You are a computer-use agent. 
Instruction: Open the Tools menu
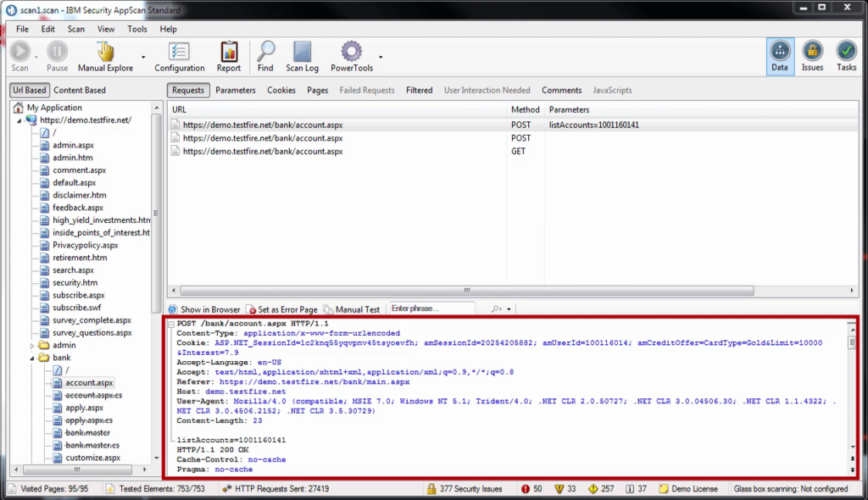pos(137,29)
